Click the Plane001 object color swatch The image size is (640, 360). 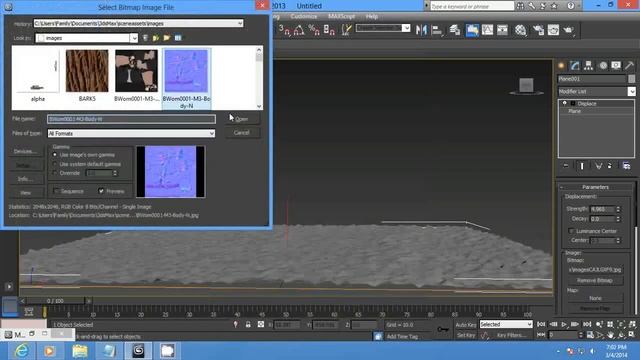point(631,79)
